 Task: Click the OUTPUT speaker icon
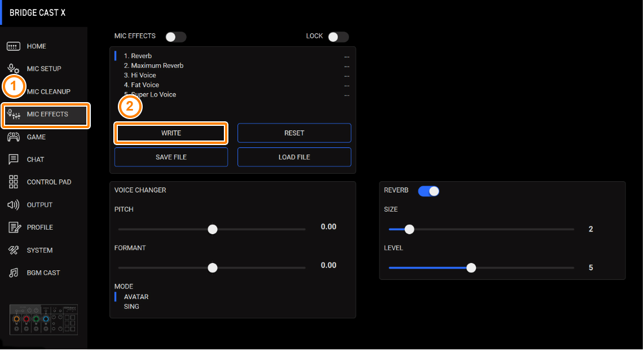(x=13, y=205)
